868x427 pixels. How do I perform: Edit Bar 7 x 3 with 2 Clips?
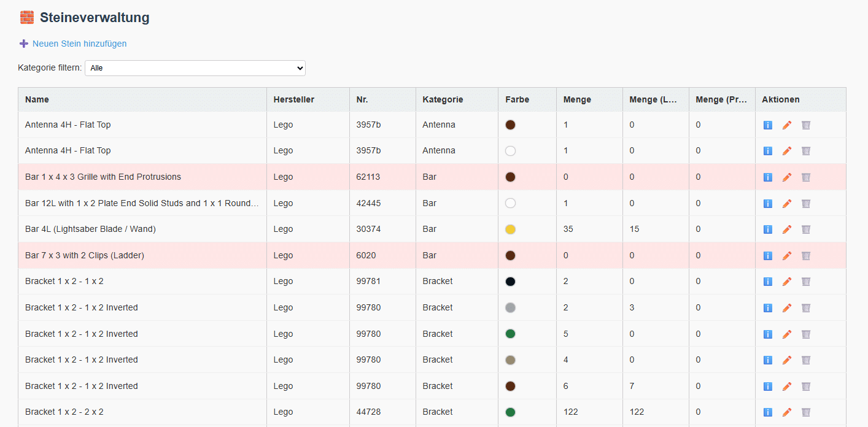[x=786, y=256]
